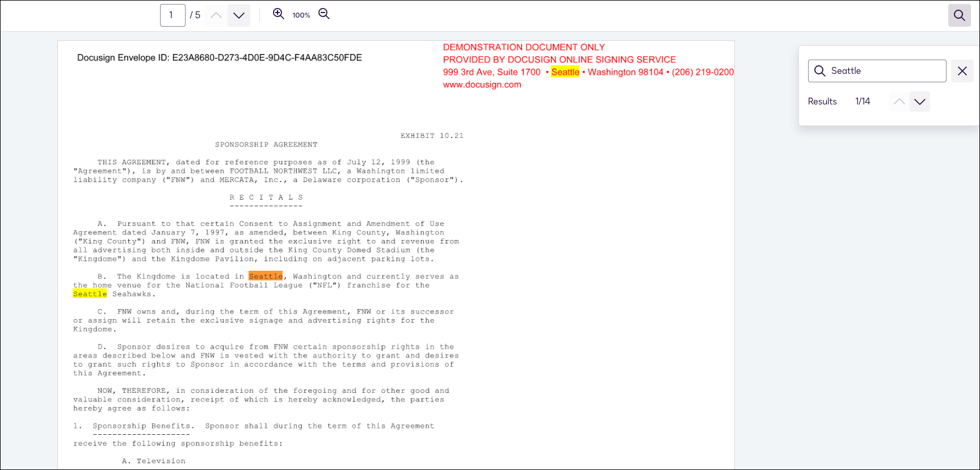Click the Results label in search panel

pyautogui.click(x=822, y=102)
